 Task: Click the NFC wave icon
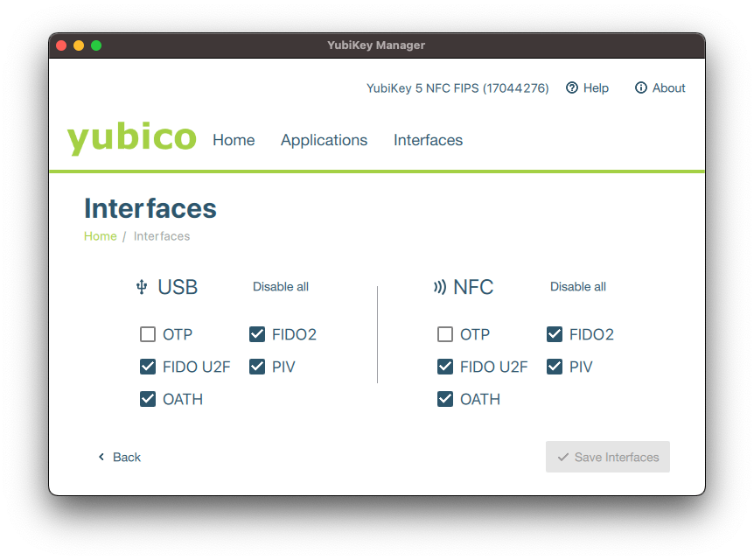click(x=439, y=287)
